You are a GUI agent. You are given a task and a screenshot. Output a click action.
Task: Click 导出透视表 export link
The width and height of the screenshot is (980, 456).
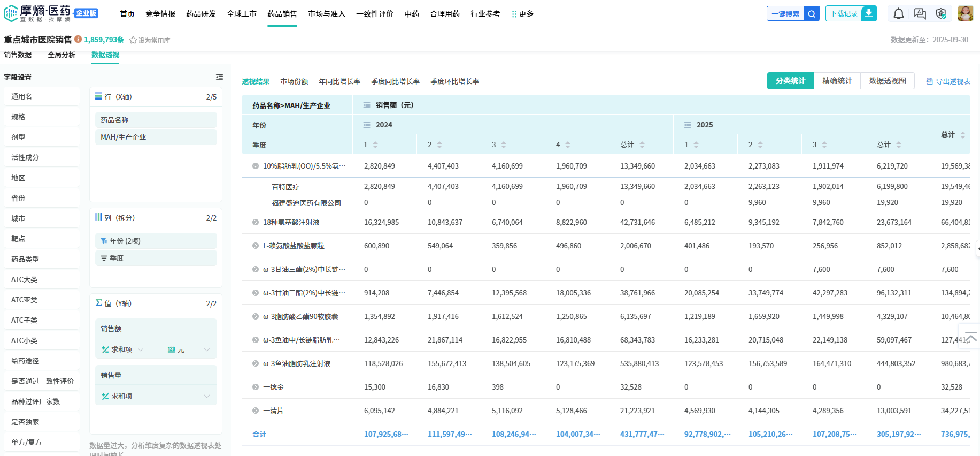click(948, 81)
